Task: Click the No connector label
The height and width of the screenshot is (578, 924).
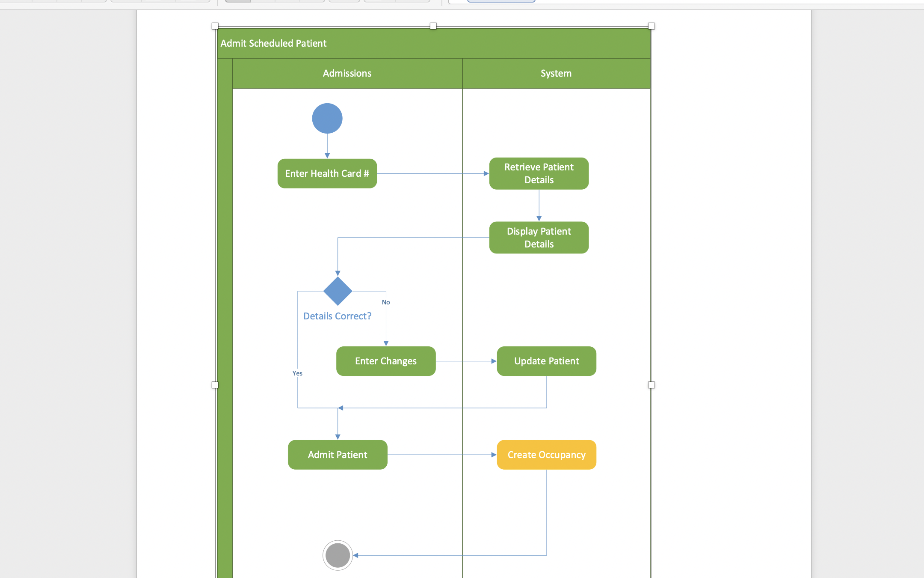Action: click(x=386, y=302)
